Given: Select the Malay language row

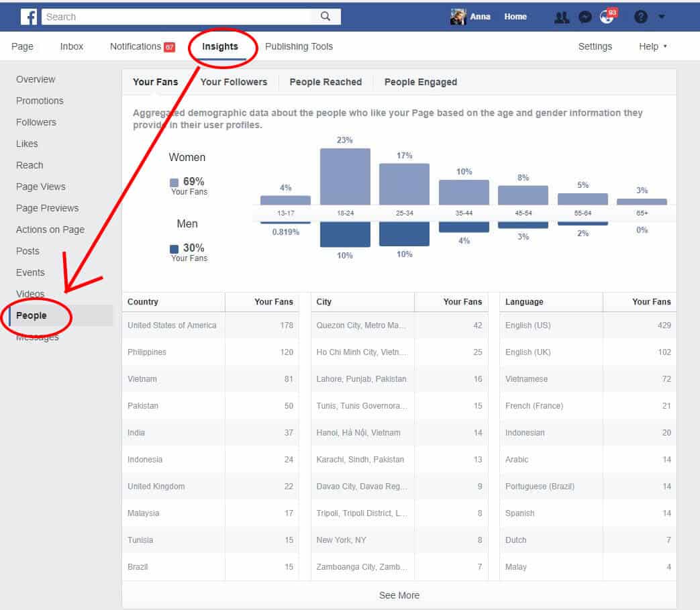Looking at the screenshot, I should point(588,566).
